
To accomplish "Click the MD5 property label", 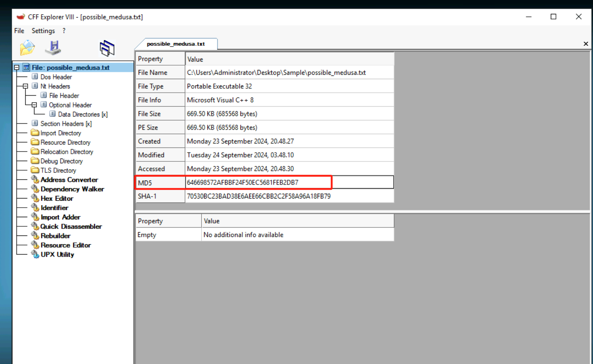I will point(145,183).
